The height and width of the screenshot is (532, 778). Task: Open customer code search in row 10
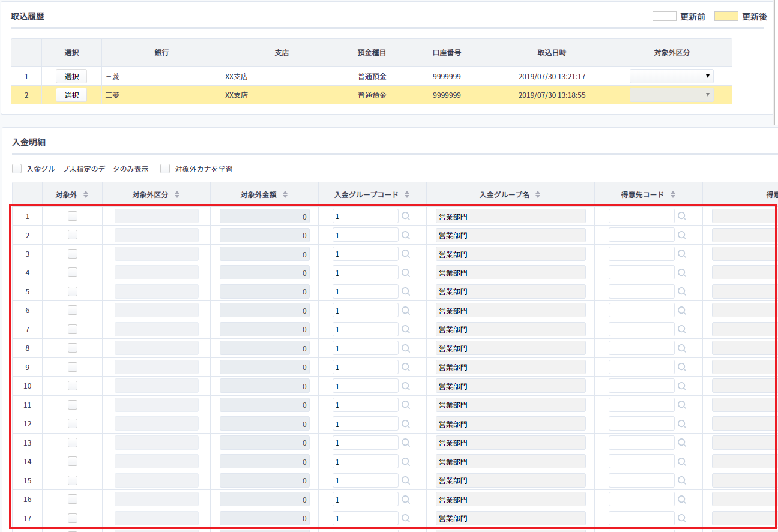[682, 386]
